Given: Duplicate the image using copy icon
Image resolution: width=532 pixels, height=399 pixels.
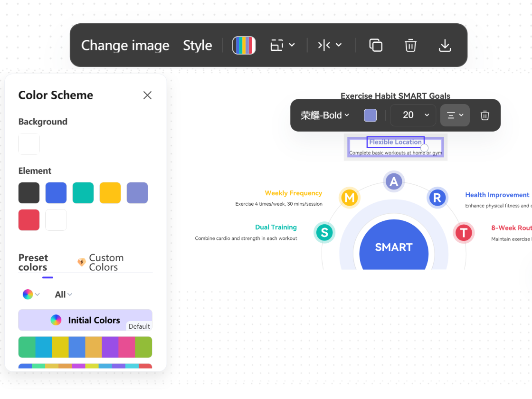Looking at the screenshot, I should 376,45.
